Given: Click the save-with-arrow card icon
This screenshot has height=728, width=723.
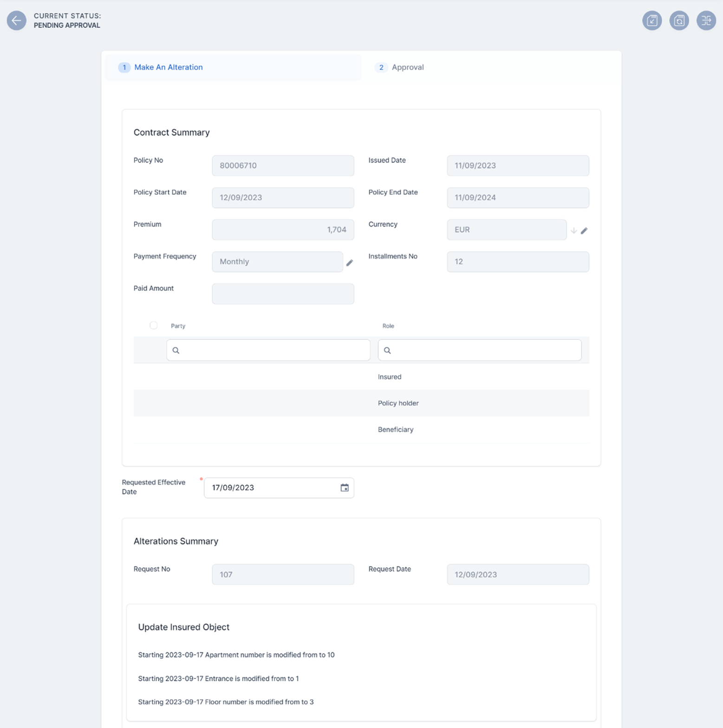Looking at the screenshot, I should [x=651, y=20].
